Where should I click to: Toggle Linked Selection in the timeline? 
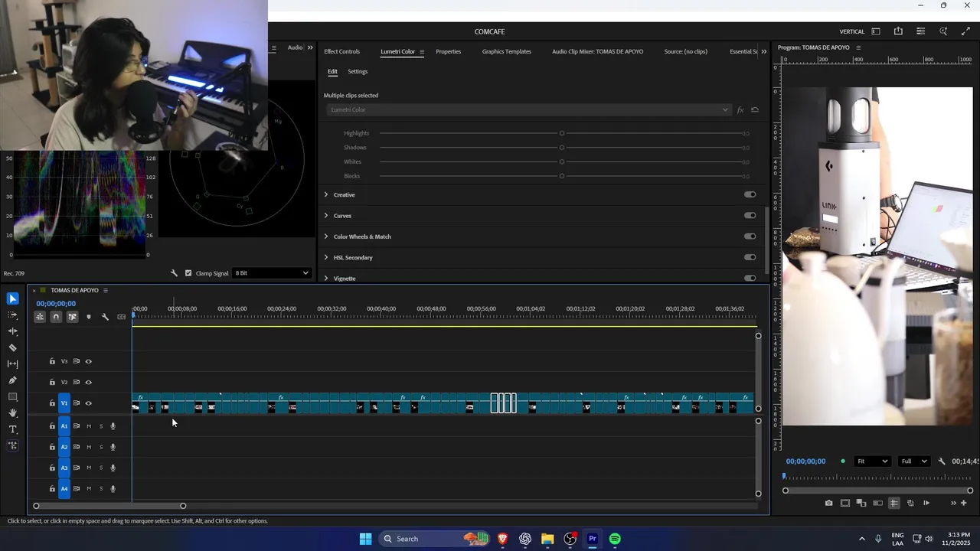tap(73, 317)
